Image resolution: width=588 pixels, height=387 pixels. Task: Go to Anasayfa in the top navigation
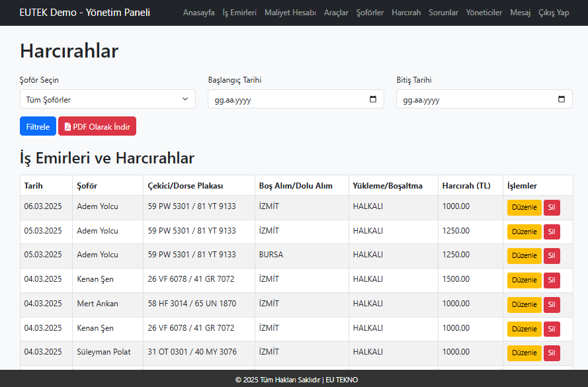point(198,13)
